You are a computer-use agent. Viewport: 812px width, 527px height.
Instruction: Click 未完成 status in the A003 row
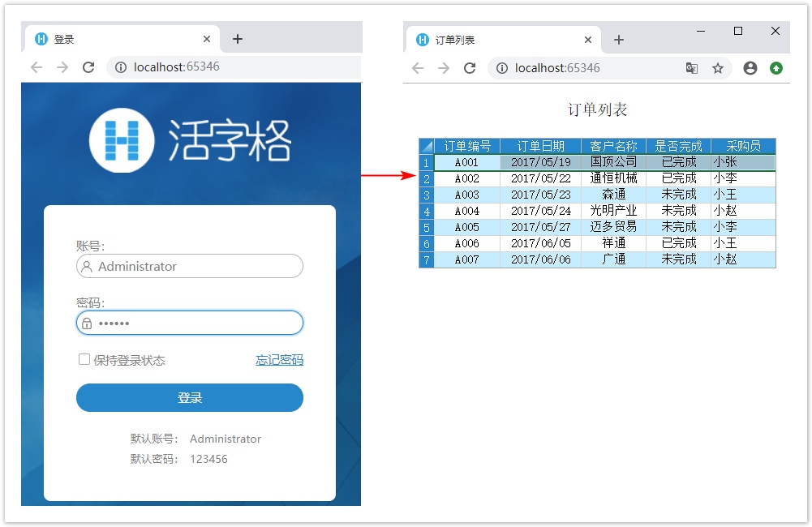[x=678, y=195]
